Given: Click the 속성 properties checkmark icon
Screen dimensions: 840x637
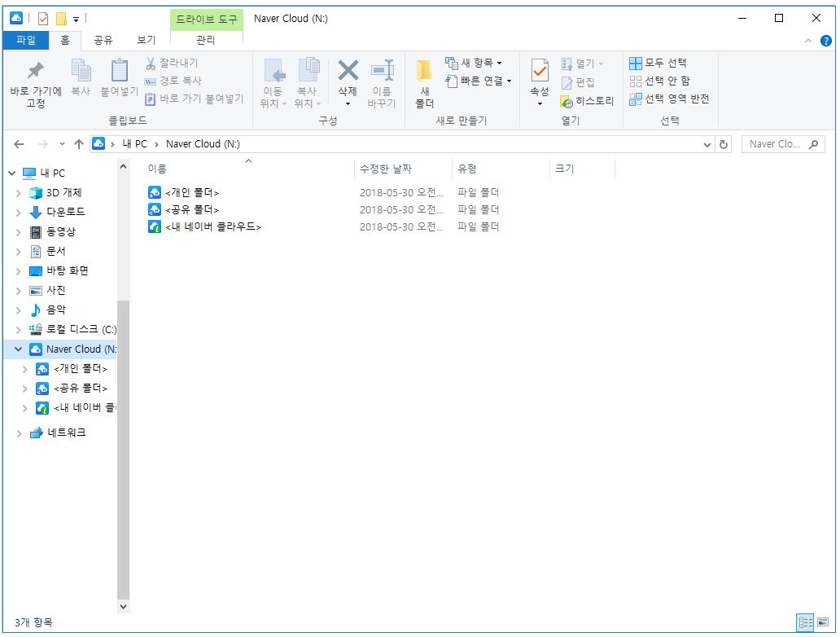Looking at the screenshot, I should 540,71.
